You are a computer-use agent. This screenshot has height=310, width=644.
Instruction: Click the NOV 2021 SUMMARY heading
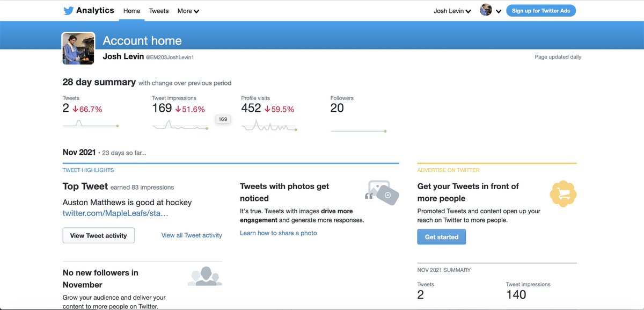click(444, 270)
